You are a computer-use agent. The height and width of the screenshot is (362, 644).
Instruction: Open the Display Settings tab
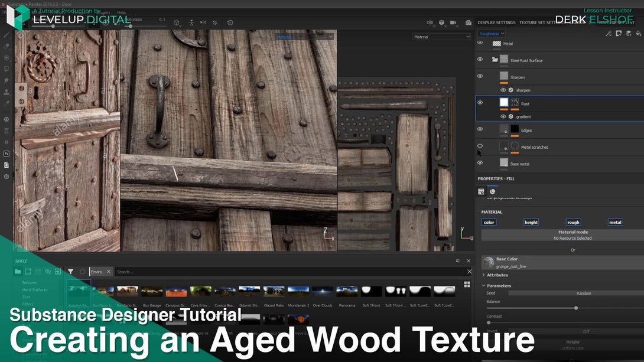tap(496, 22)
